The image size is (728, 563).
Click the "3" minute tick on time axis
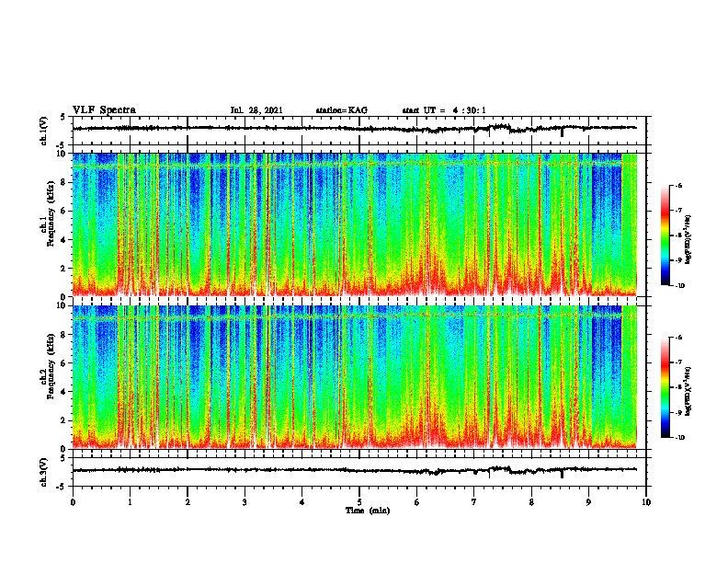point(245,502)
